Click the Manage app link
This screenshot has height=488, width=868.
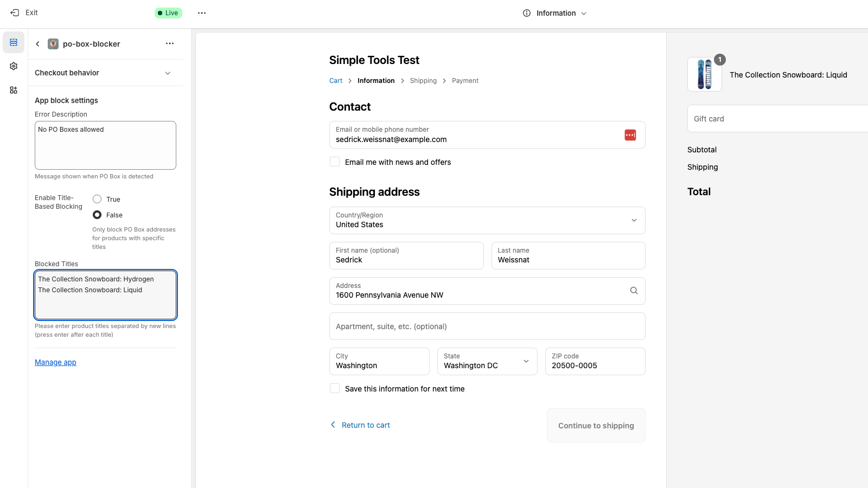click(x=55, y=362)
